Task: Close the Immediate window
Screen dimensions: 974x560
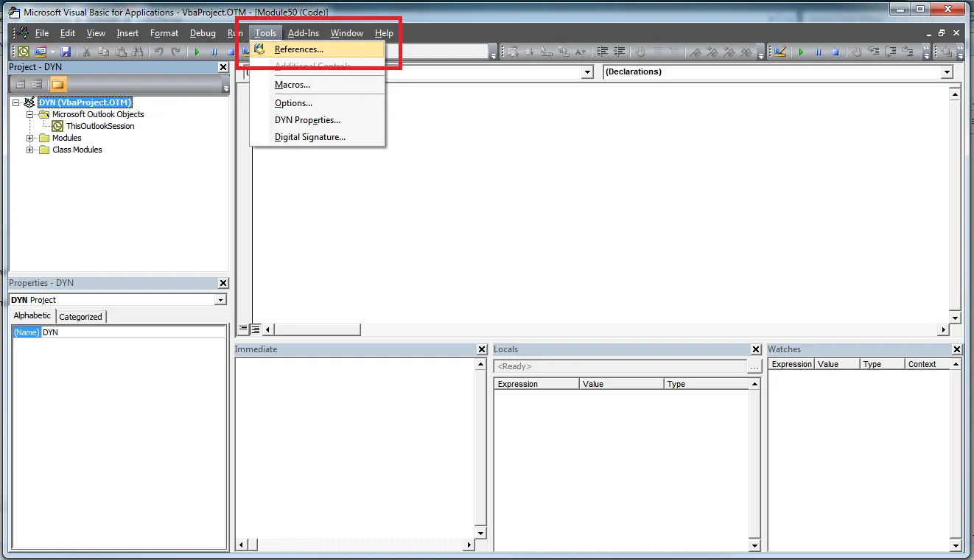Action: 482,349
